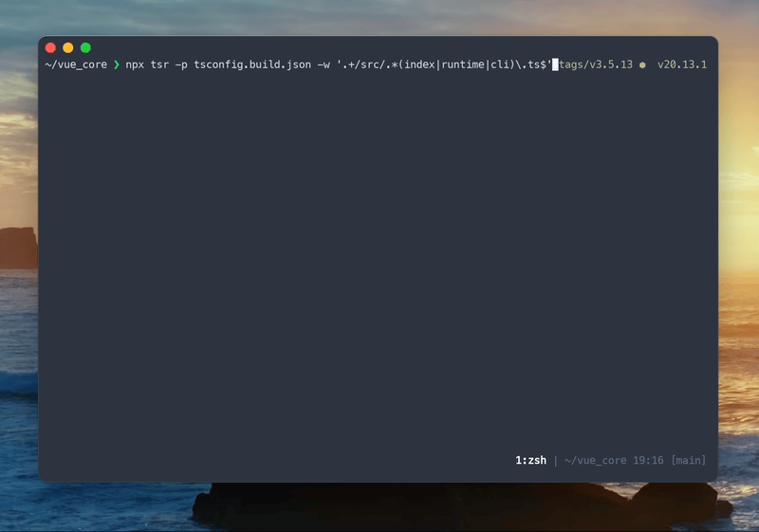This screenshot has height=532, width=759.
Task: Click the ~/vue_core prompt path
Action: pos(76,64)
